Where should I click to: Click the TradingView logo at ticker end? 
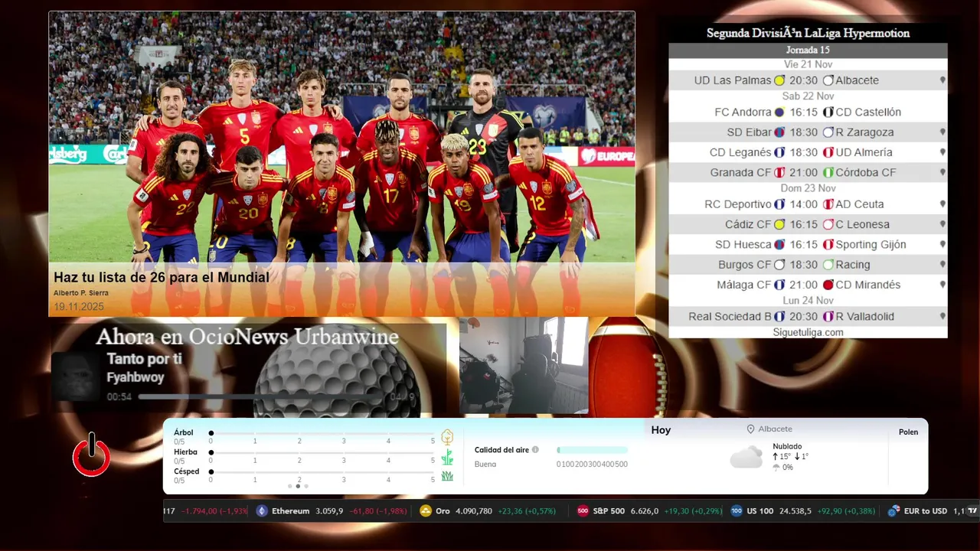[973, 510]
